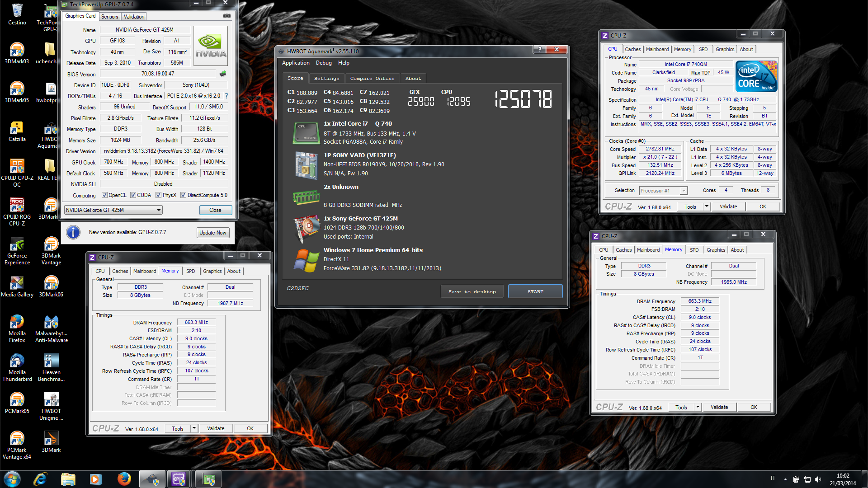This screenshot has height=488, width=868.
Task: Open the 3DMark desktop shortcut
Action: [x=51, y=442]
